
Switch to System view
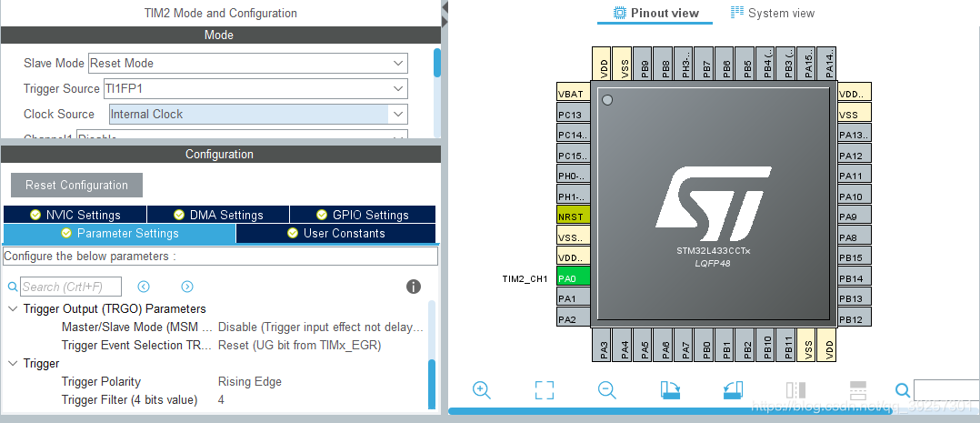tap(773, 13)
